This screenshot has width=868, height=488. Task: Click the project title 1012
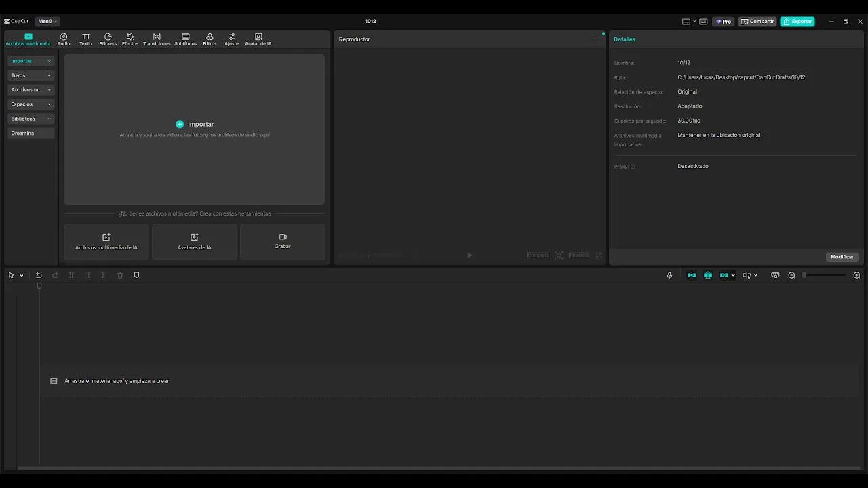370,22
